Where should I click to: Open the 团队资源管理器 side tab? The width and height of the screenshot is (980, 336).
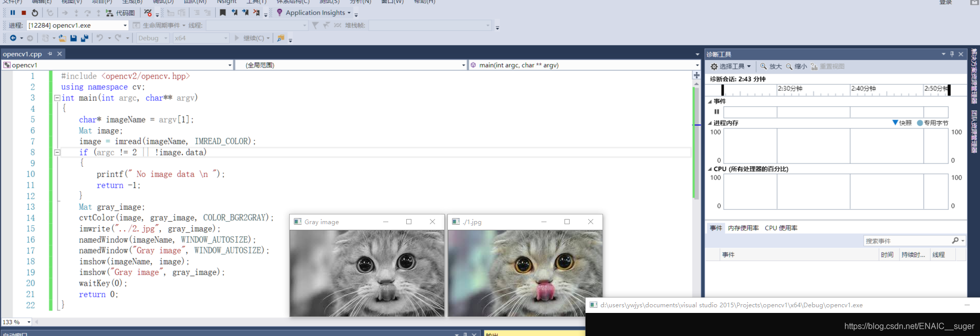974,131
